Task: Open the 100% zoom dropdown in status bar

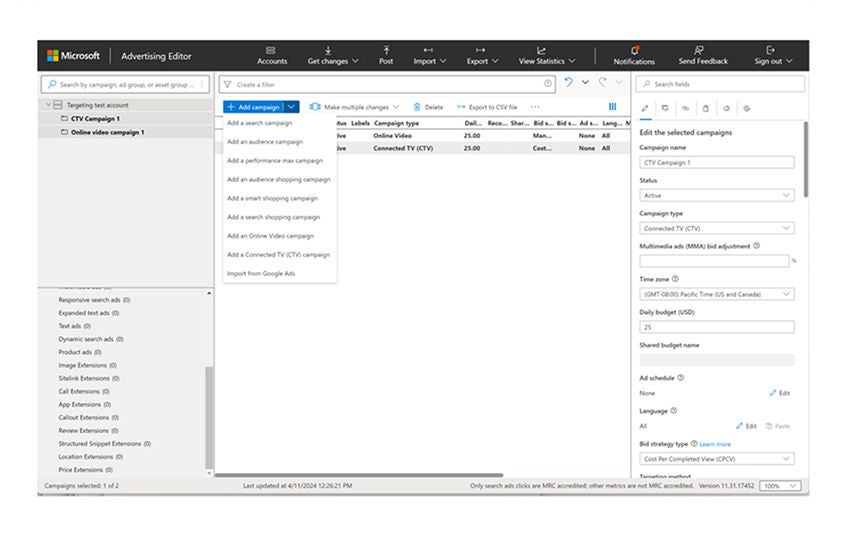Action: point(779,486)
